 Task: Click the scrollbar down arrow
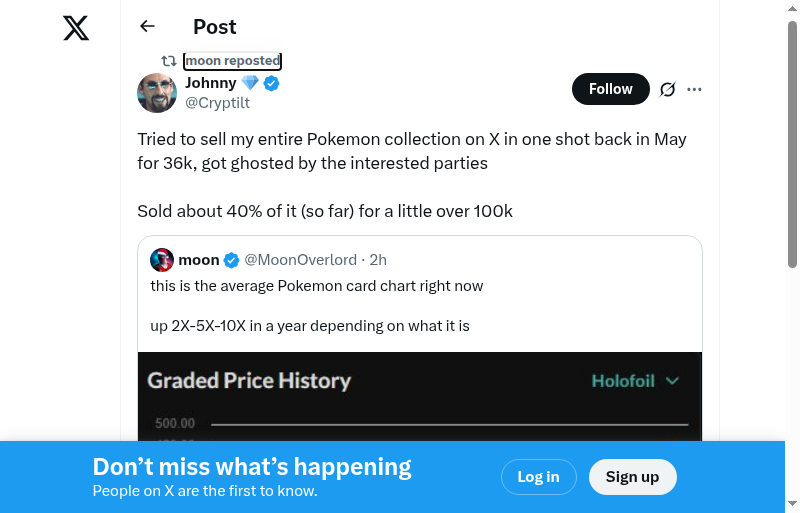pos(792,503)
